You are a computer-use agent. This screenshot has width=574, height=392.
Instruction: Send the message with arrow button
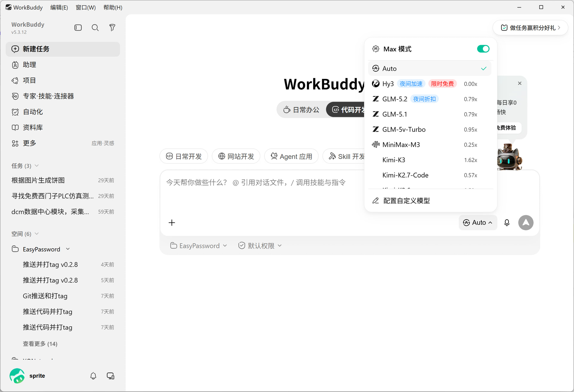[x=526, y=223]
